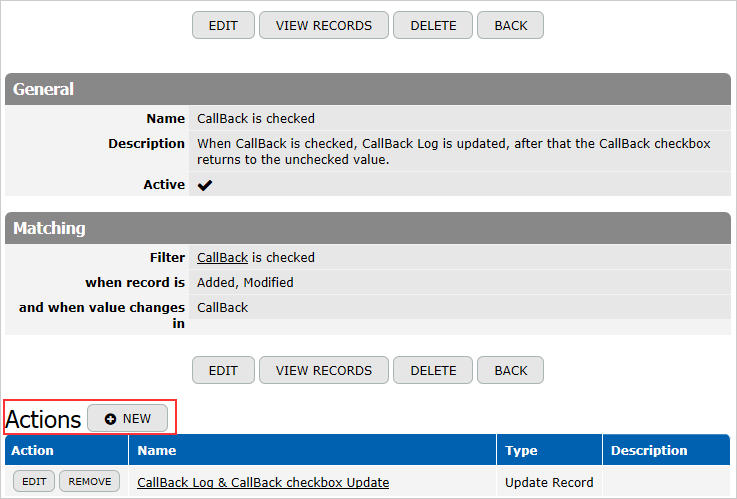This screenshot has width=737, height=499.
Task: Click the top BACK button
Action: coord(510,25)
